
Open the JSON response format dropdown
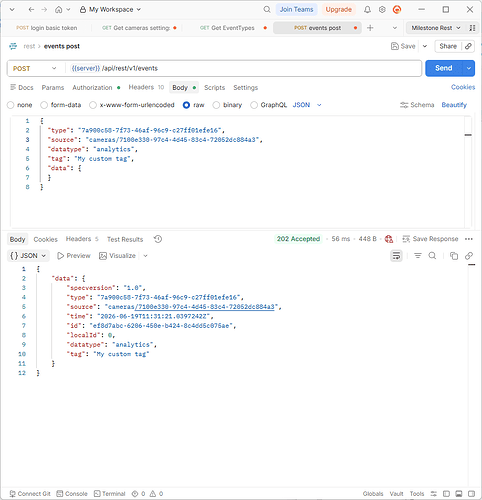[28, 256]
